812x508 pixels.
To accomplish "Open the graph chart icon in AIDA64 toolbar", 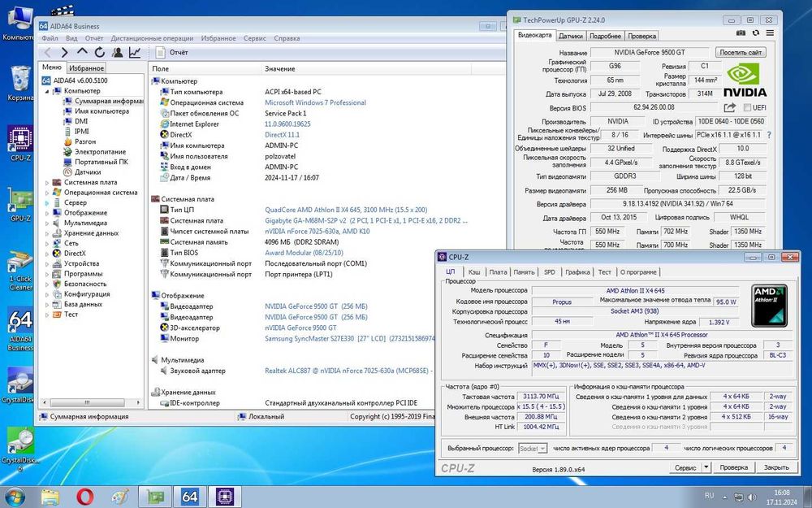I will click(135, 52).
